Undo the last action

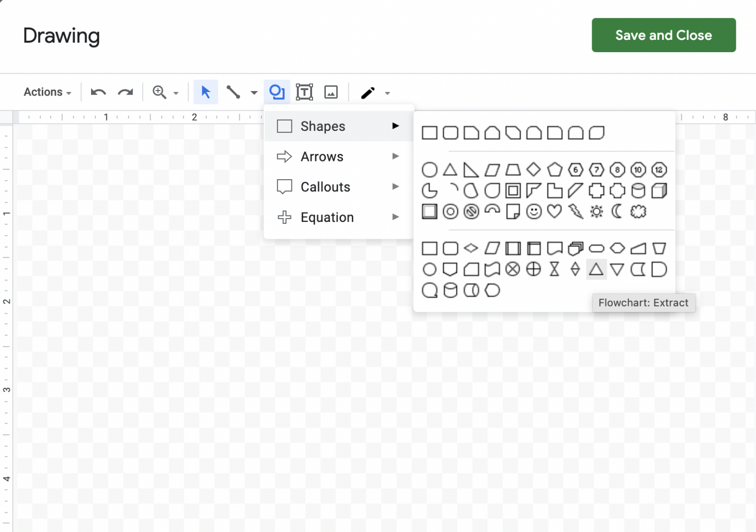(x=98, y=92)
